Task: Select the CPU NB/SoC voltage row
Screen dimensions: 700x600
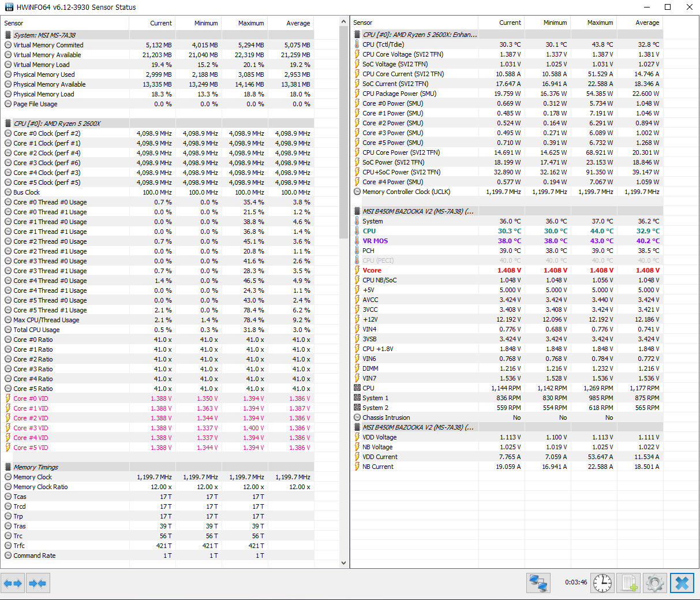Action: 507,280
